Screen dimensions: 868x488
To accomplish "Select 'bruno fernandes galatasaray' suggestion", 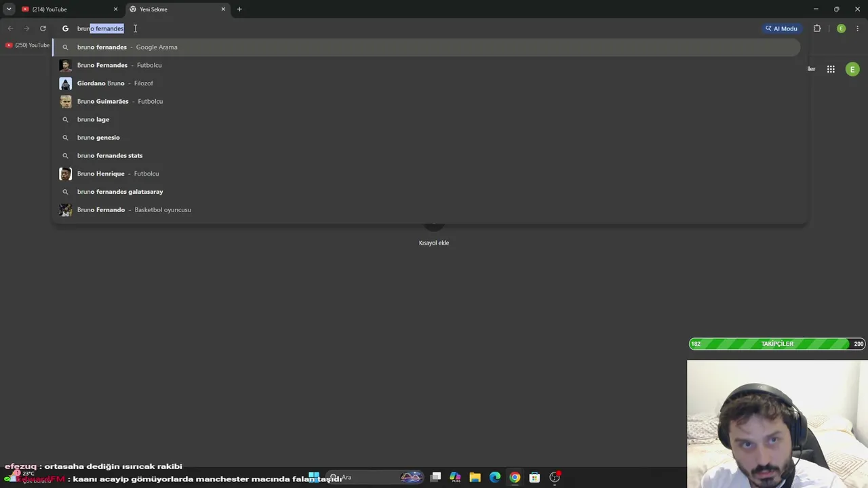I will pos(427,192).
